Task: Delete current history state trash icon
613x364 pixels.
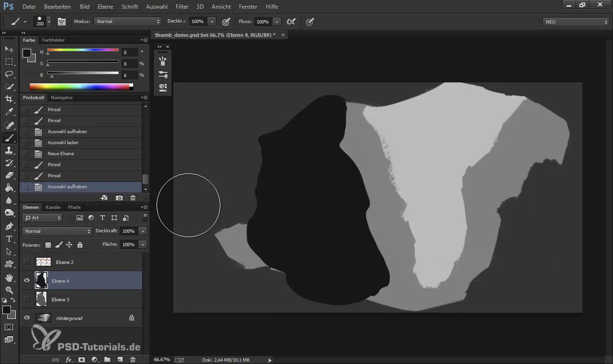Action: (133, 197)
